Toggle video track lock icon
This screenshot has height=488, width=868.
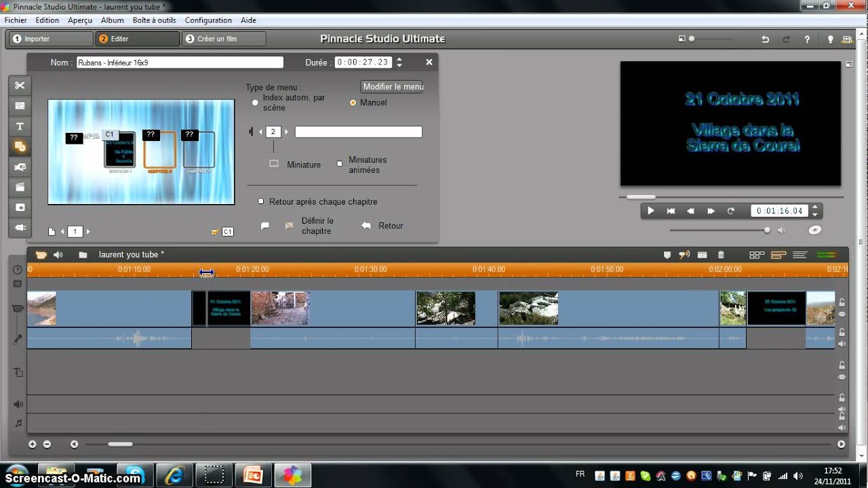[842, 302]
